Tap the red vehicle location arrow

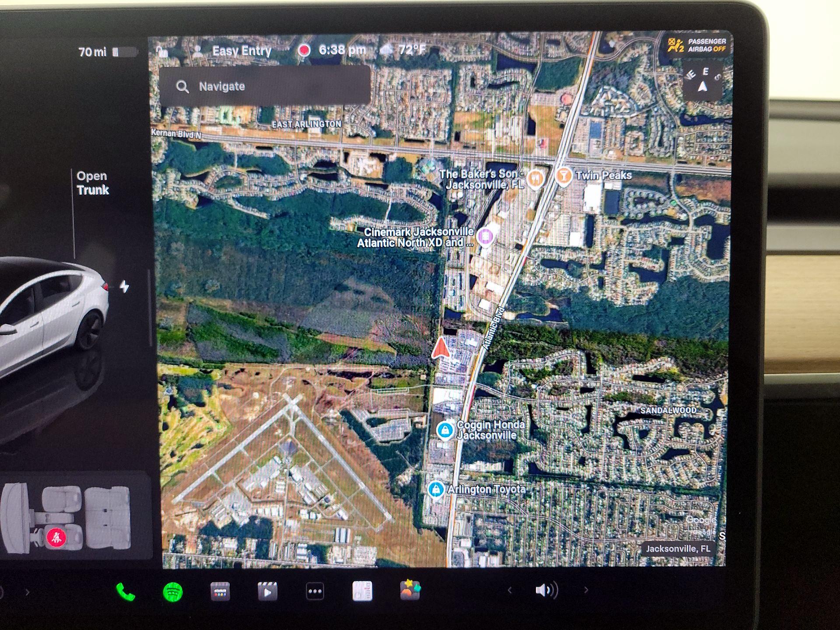click(441, 349)
